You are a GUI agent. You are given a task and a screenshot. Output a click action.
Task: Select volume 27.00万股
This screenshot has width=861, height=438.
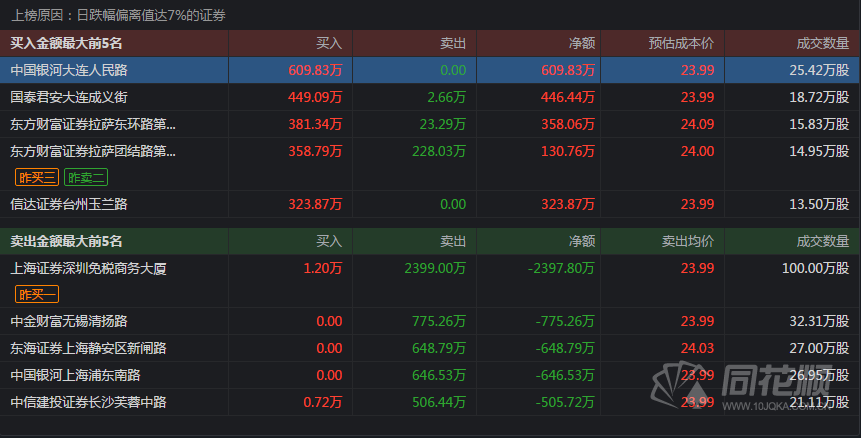tap(819, 348)
